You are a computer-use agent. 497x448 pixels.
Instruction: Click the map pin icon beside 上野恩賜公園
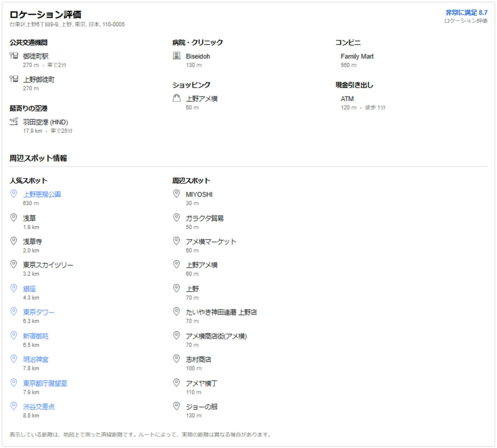[x=14, y=194]
